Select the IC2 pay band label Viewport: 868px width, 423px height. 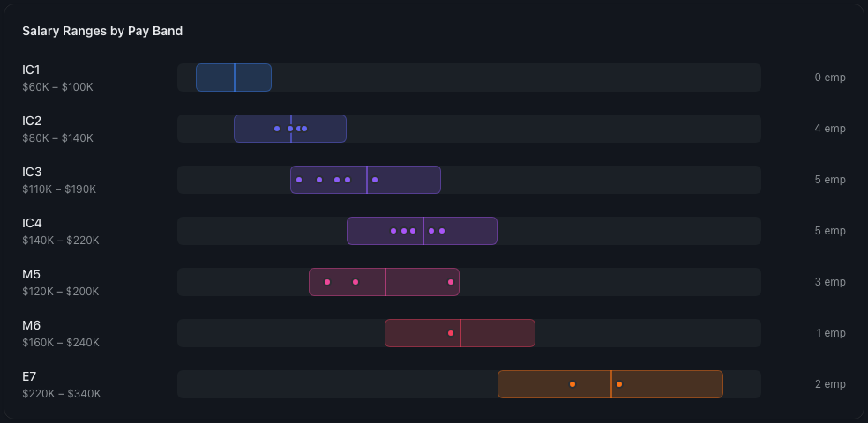click(32, 121)
